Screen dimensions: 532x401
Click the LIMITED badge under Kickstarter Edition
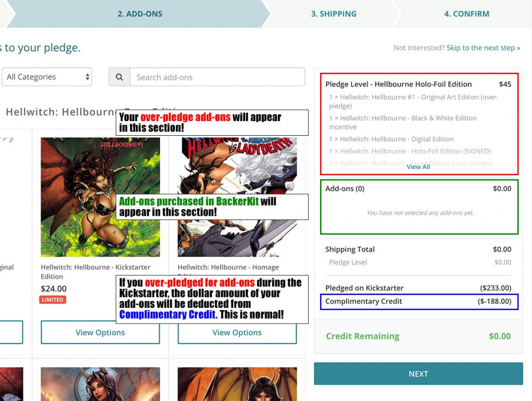(52, 300)
